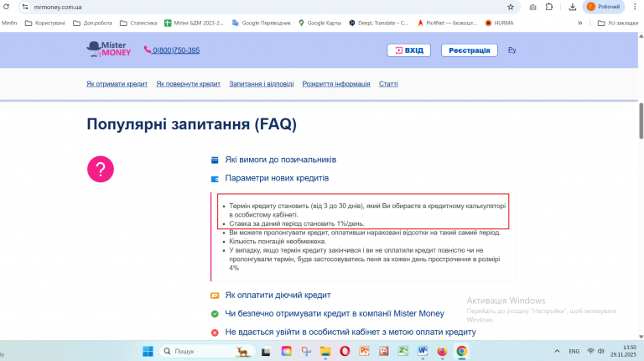Open File Explorer from the taskbar
This screenshot has height=361, width=644.
325,351
